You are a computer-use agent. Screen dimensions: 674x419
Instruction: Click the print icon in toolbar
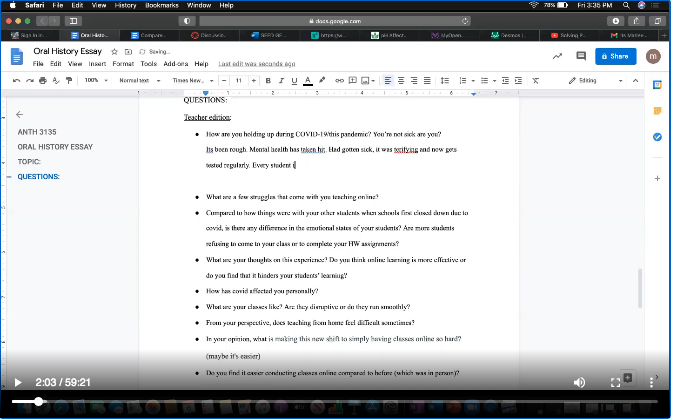[43, 80]
